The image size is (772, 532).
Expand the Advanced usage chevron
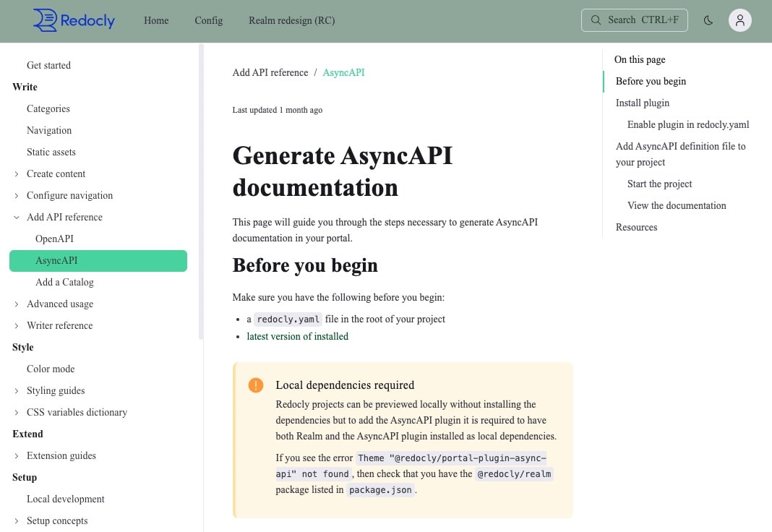(17, 304)
